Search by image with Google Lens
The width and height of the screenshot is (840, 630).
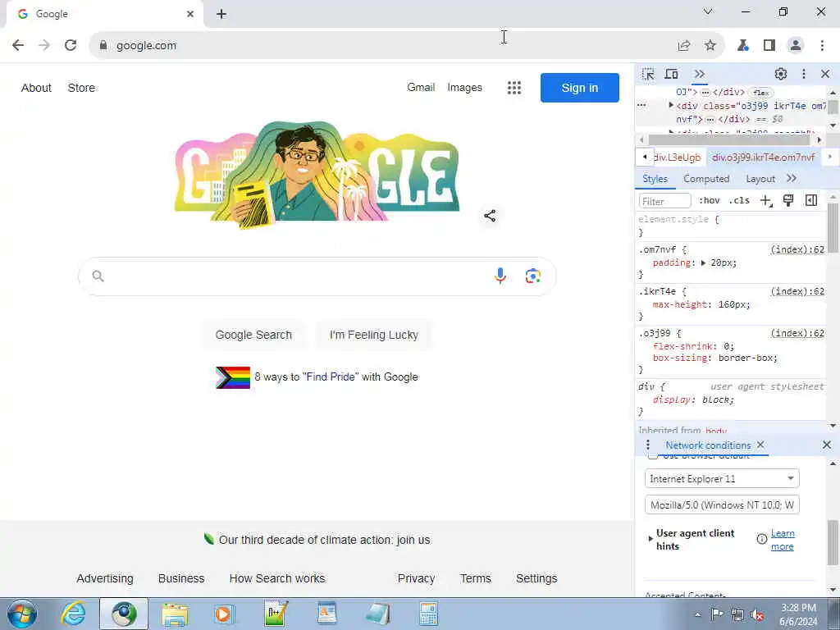(x=532, y=276)
